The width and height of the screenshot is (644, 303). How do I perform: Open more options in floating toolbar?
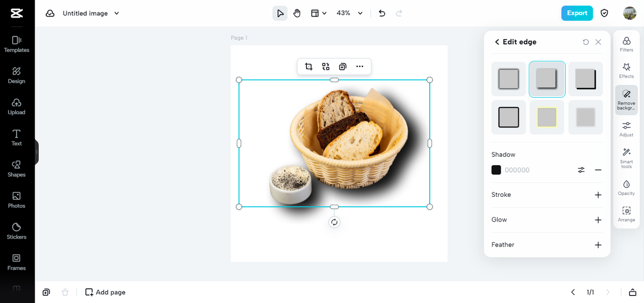coord(360,66)
